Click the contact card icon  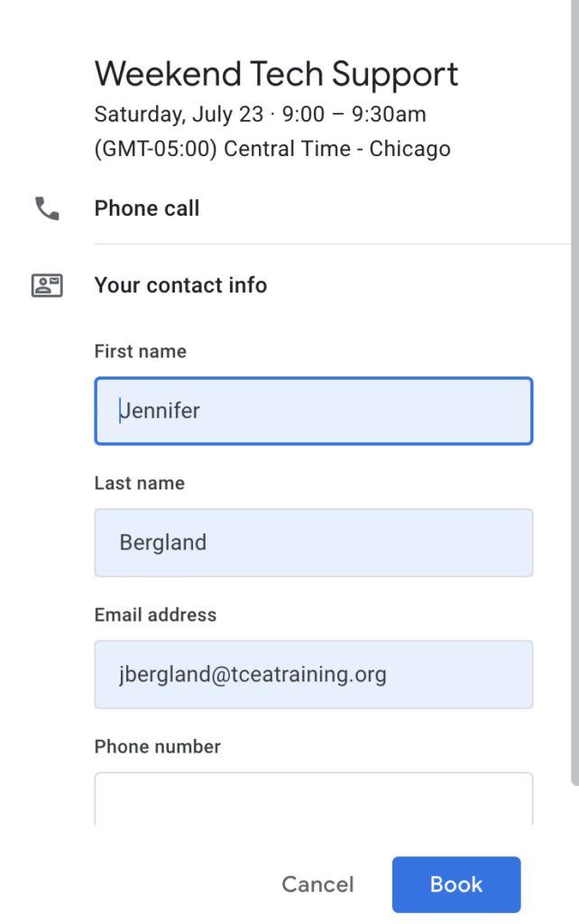pyautogui.click(x=47, y=286)
